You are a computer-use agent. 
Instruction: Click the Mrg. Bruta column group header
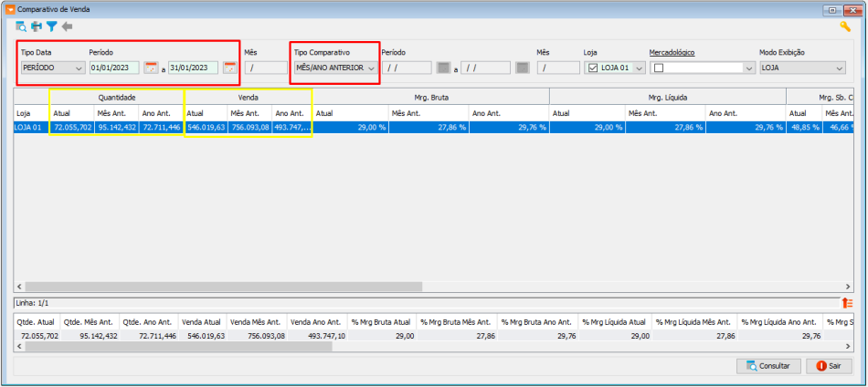pos(429,96)
